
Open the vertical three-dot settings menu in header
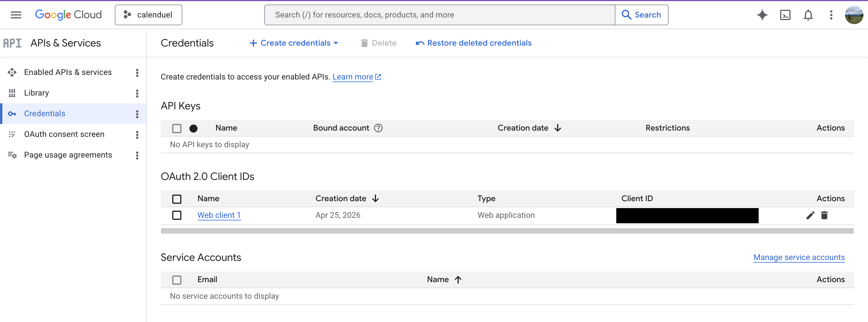coord(831,15)
